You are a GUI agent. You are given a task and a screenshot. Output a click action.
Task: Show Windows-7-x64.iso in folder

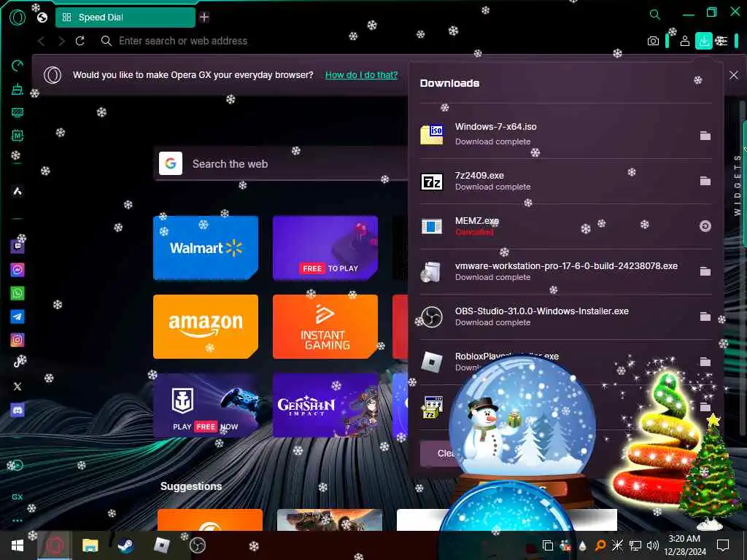(705, 136)
